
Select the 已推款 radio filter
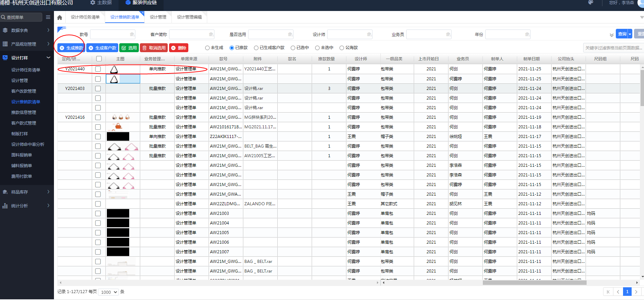pyautogui.click(x=232, y=48)
